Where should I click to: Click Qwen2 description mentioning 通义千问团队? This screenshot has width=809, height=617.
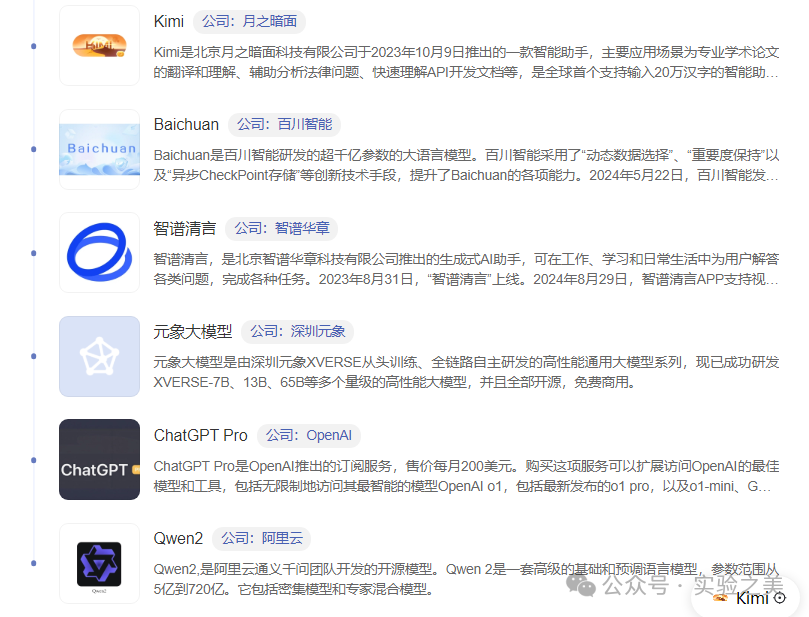[466, 579]
